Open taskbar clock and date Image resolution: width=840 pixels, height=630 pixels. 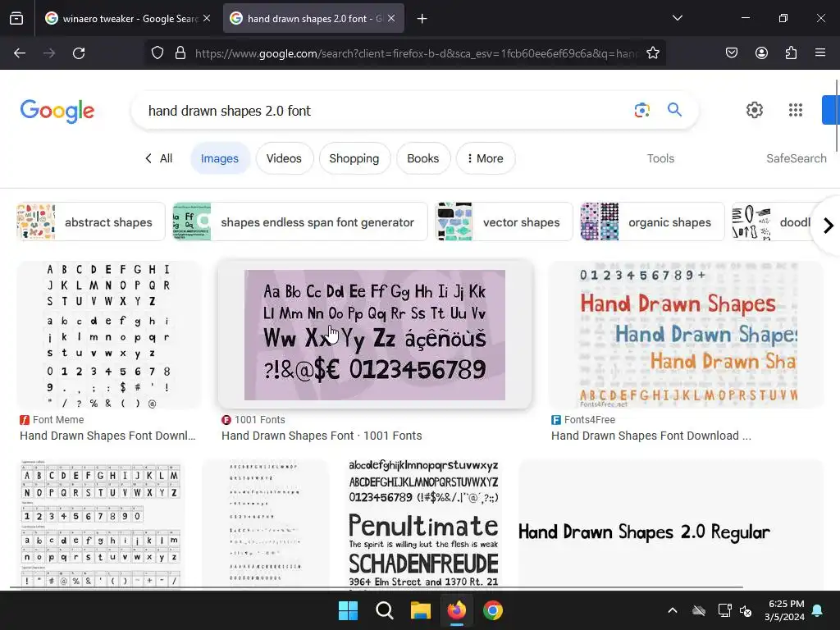coord(784,610)
